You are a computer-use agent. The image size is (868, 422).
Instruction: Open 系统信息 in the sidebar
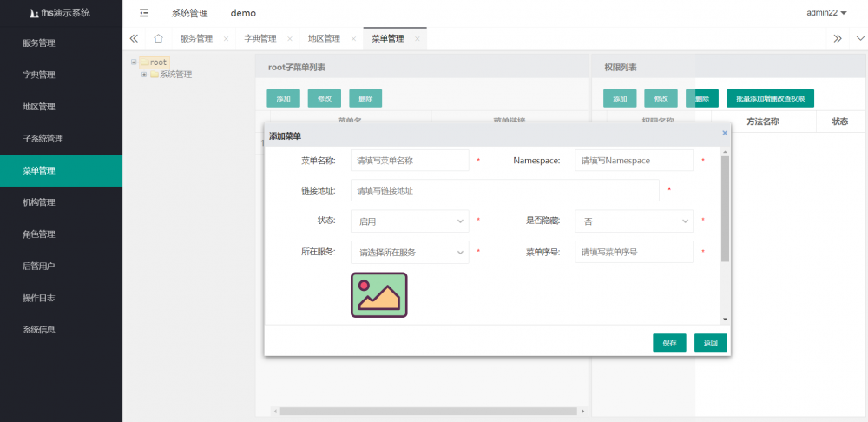click(x=61, y=329)
